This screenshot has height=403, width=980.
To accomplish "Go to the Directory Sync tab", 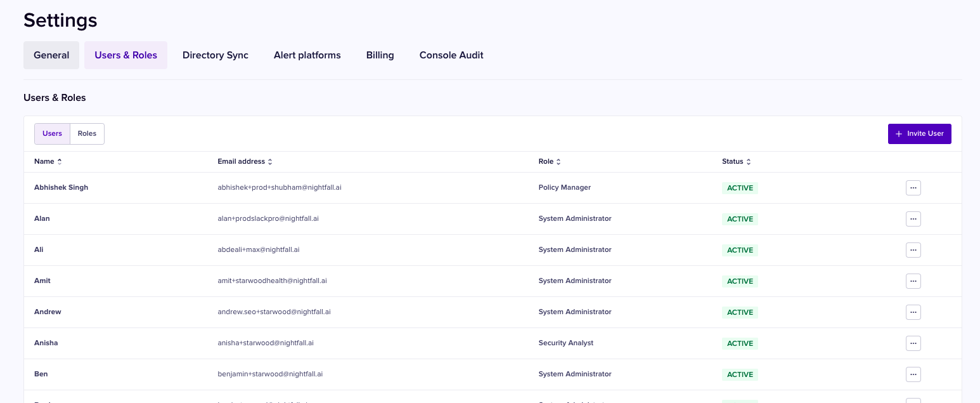I will (216, 55).
